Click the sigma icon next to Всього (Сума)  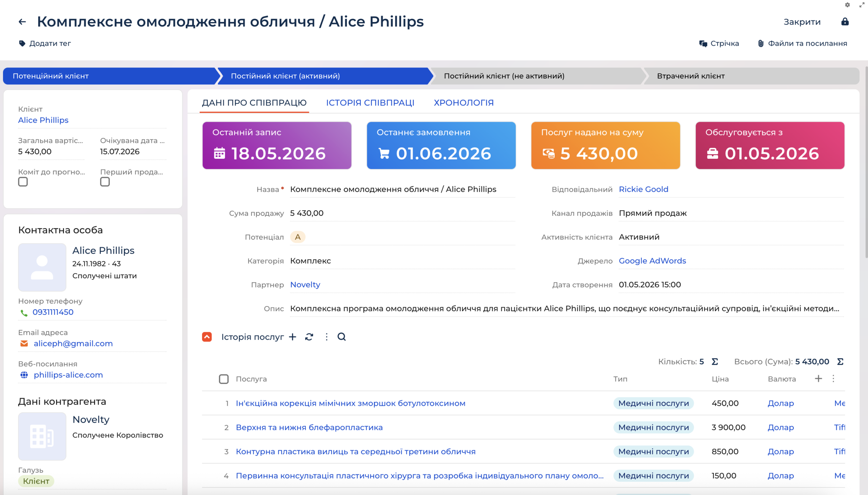click(x=840, y=362)
